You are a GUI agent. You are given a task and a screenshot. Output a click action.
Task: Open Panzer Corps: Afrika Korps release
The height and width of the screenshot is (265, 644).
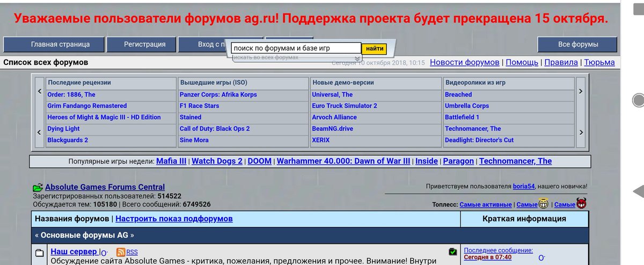point(218,94)
